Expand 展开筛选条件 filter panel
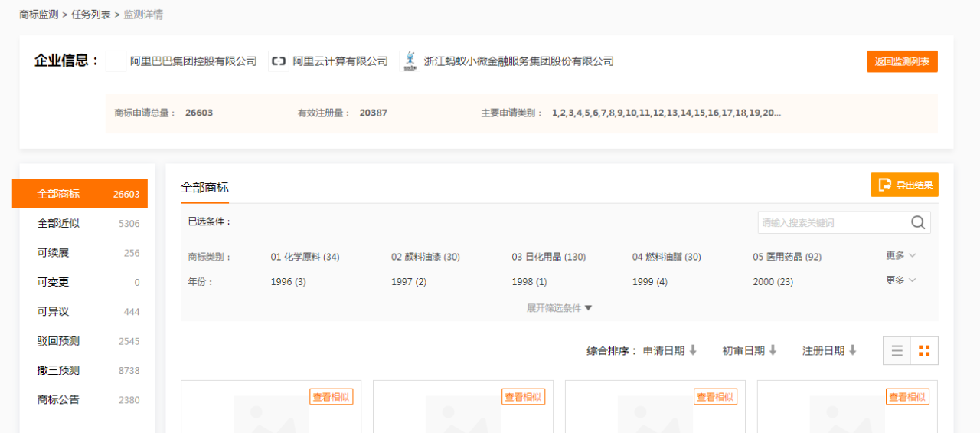This screenshot has height=433, width=980. 560,308
